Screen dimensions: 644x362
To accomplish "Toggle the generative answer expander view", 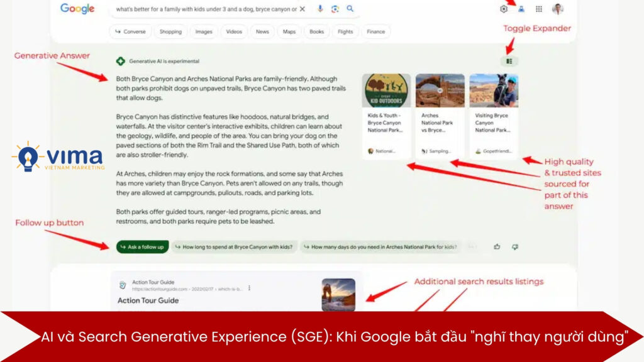I will tap(509, 61).
